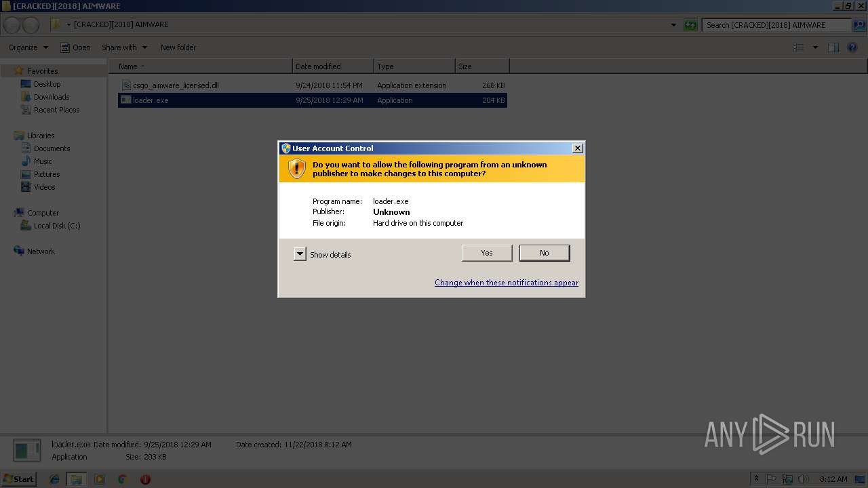The width and height of the screenshot is (868, 488).
Task: Click Yes in User Account Control dialog
Action: click(x=487, y=253)
